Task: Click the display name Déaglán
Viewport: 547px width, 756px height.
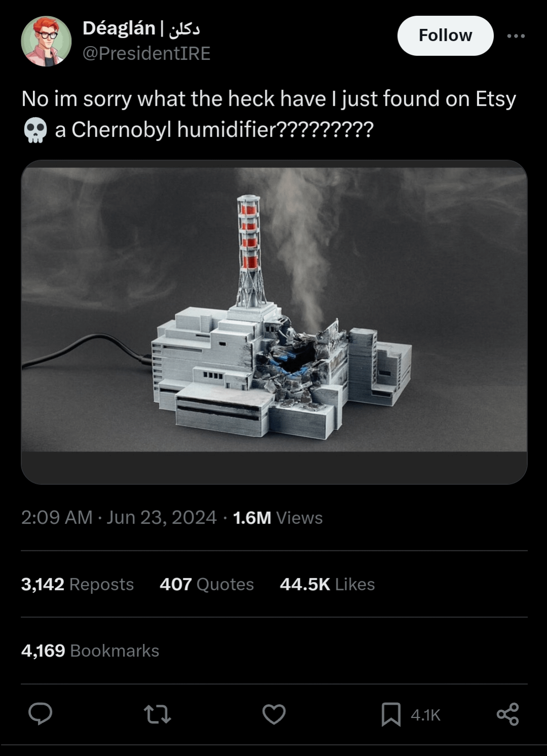Action: [119, 28]
